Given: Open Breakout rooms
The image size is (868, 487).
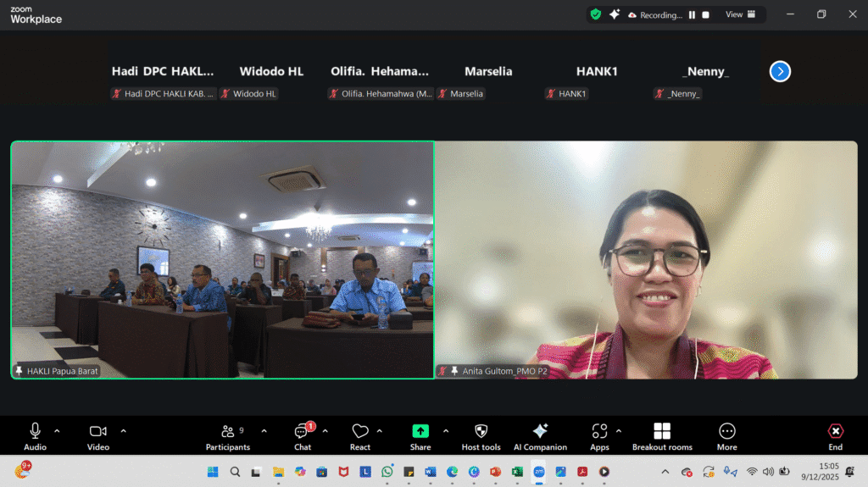Looking at the screenshot, I should (x=662, y=436).
